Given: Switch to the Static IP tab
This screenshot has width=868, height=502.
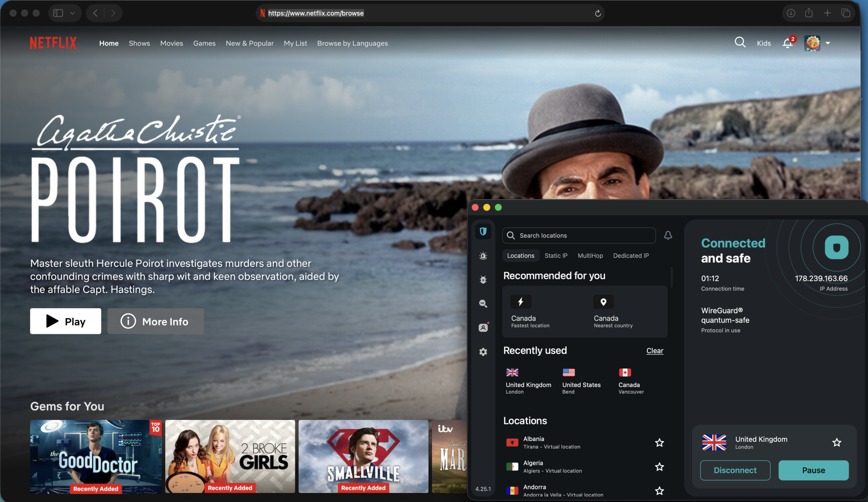Looking at the screenshot, I should (556, 256).
